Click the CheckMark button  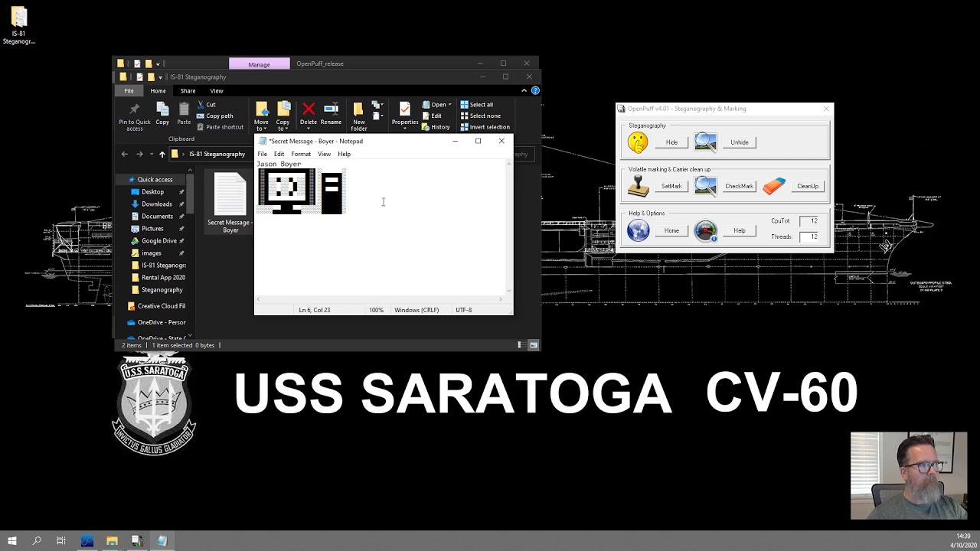tap(740, 186)
